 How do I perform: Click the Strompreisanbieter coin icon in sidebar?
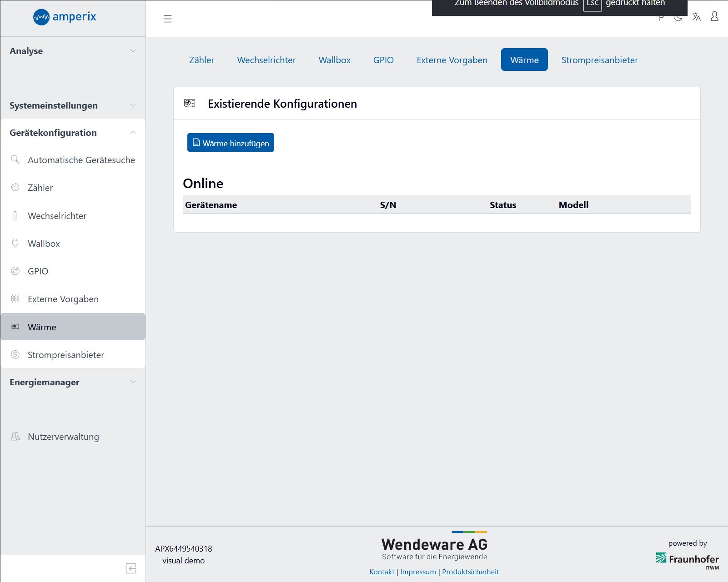point(15,354)
